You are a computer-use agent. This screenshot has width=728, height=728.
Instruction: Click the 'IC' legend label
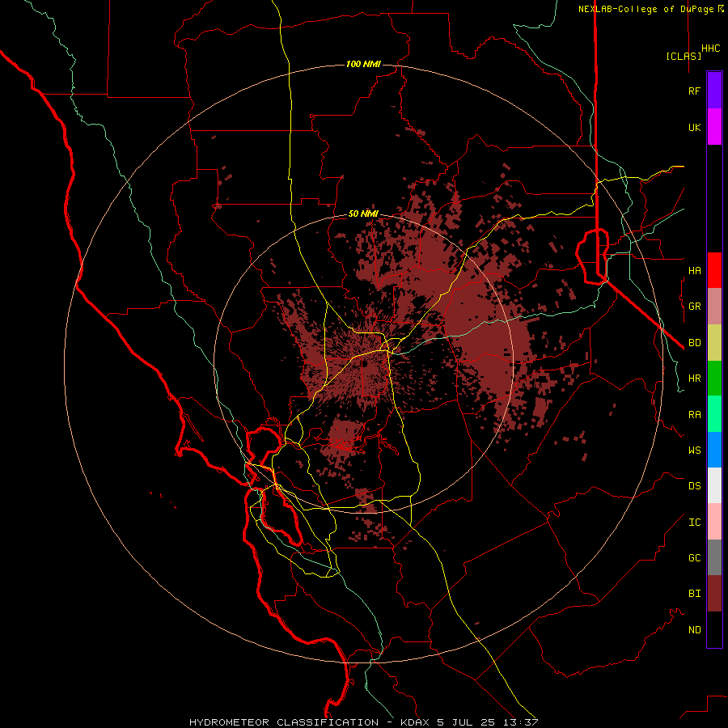click(694, 523)
